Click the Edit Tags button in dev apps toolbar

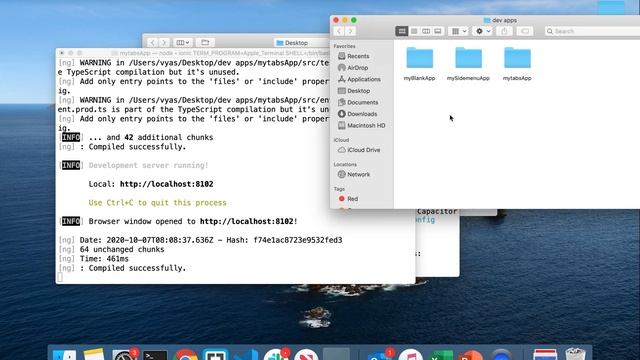525,31
